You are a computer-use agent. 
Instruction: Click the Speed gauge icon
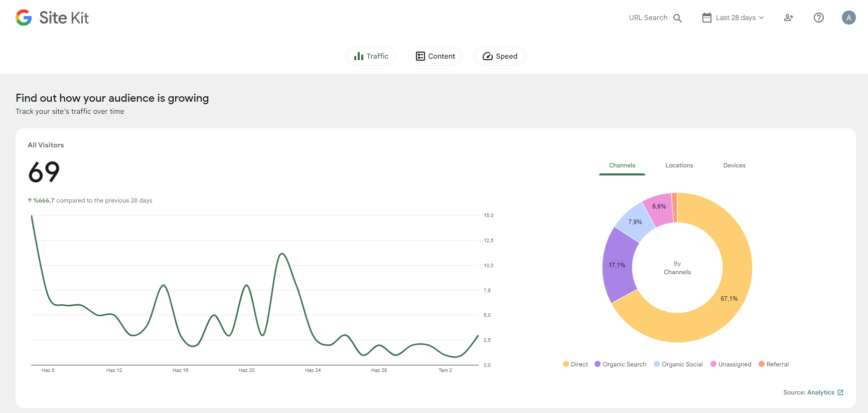tap(488, 56)
